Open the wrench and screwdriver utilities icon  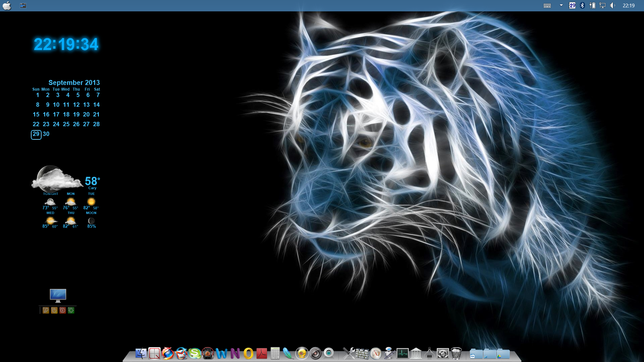point(349,353)
